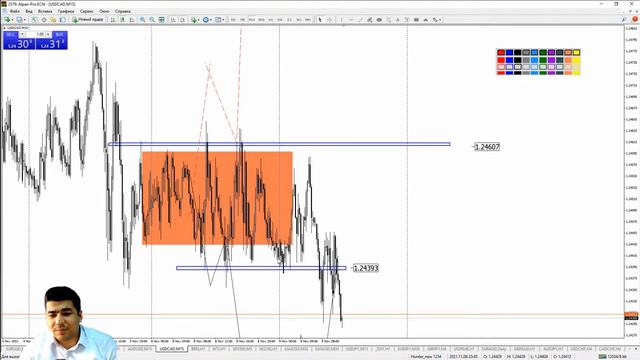This screenshot has height=360, width=640.
Task: Click the trade volume 1.00 field
Action: [x=36, y=34]
